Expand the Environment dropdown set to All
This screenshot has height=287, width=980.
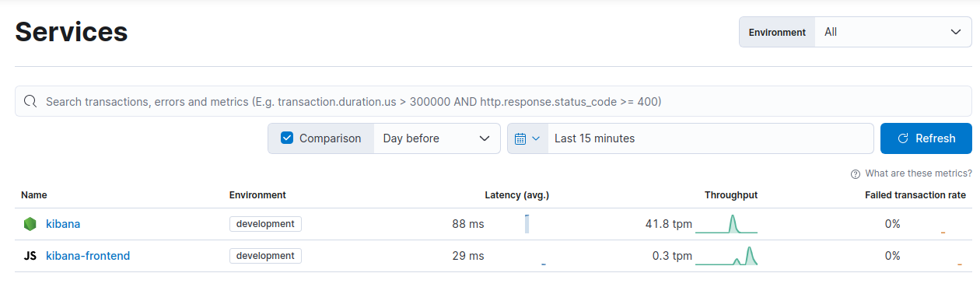point(893,32)
